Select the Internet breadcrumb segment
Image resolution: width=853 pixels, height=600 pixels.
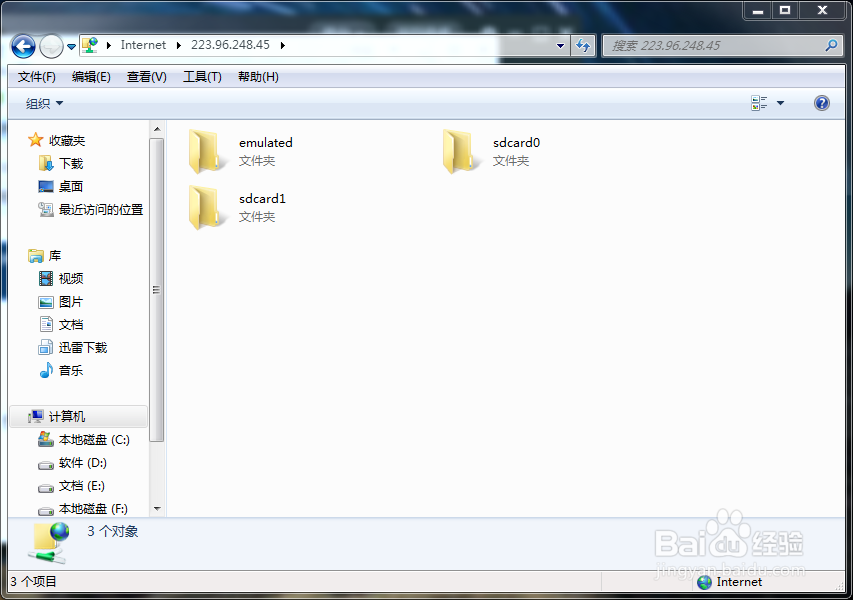[143, 45]
